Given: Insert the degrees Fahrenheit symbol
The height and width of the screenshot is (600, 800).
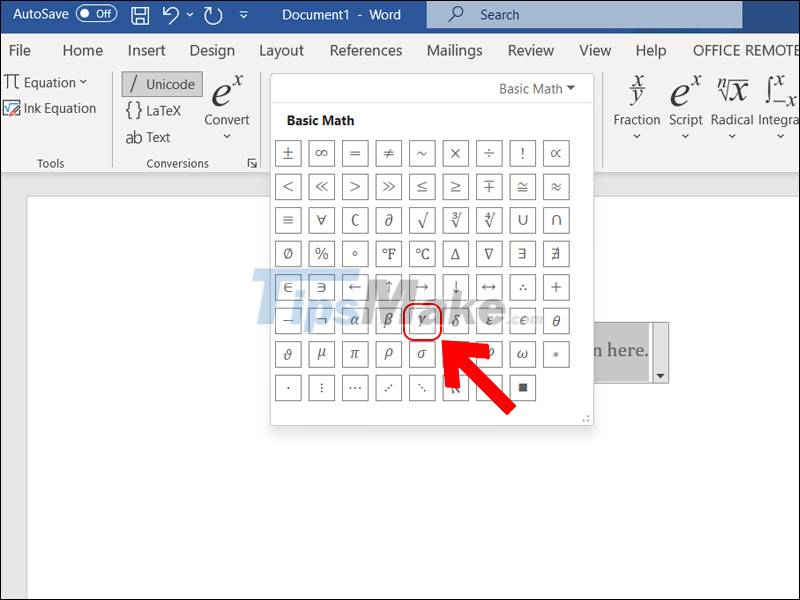Looking at the screenshot, I should [388, 254].
